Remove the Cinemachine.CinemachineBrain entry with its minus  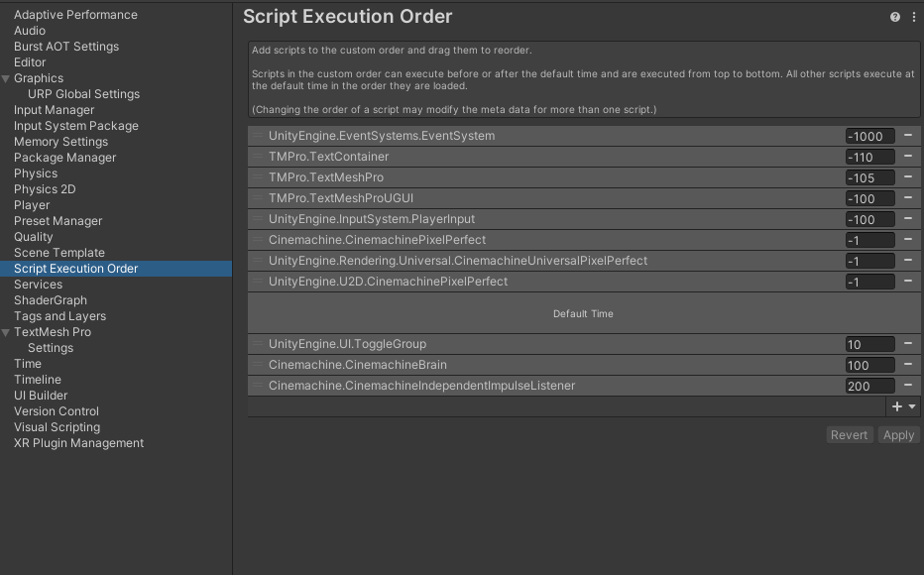click(908, 364)
